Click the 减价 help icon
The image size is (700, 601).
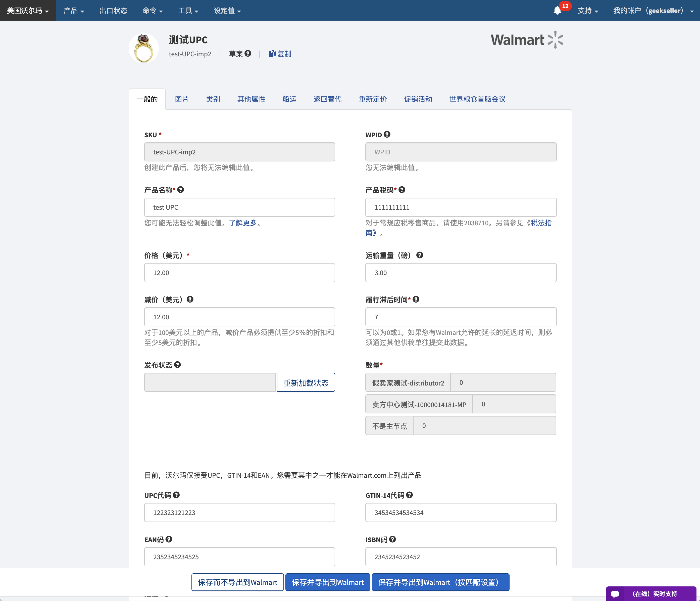pos(190,299)
